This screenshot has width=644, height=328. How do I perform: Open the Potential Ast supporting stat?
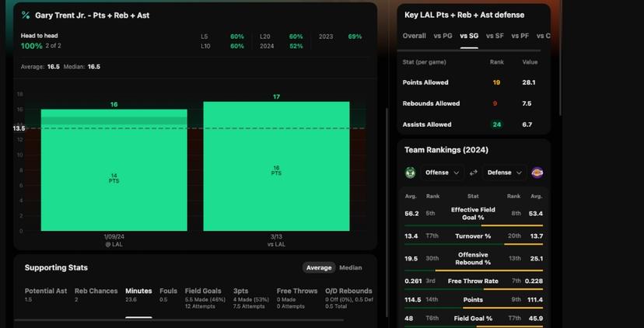[x=46, y=295]
